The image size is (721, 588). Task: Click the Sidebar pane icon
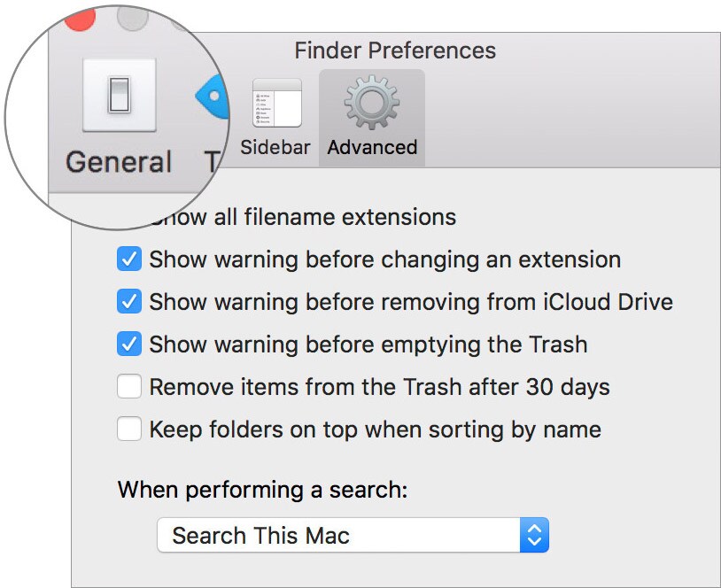click(x=275, y=104)
